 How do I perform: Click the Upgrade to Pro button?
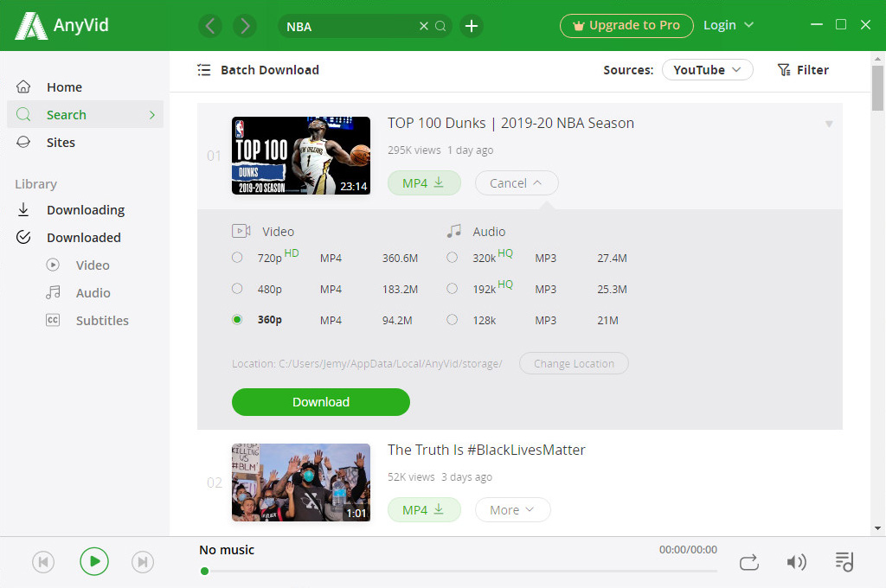tap(626, 25)
